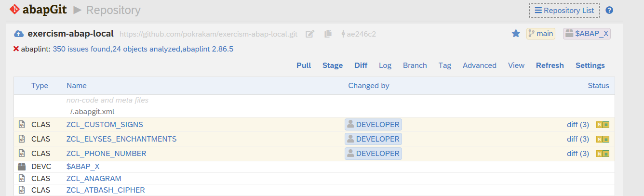Select the /.abapgit.xml file row
This screenshot has height=196, width=644.
tap(314, 112)
